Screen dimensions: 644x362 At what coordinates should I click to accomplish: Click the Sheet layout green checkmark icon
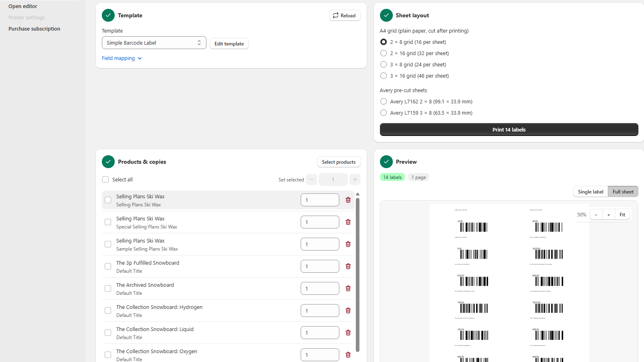pos(386,15)
